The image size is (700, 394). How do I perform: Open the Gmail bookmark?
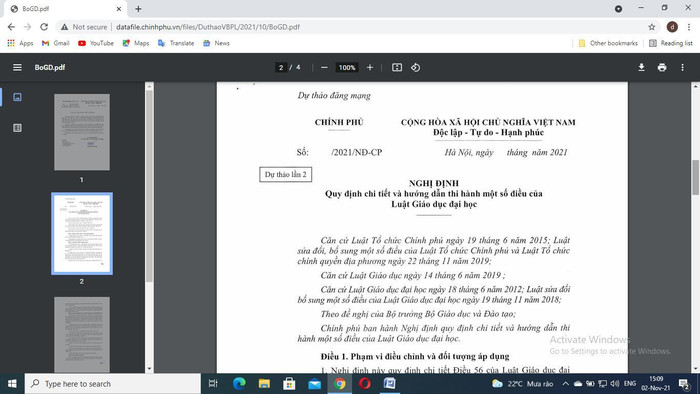(x=55, y=43)
